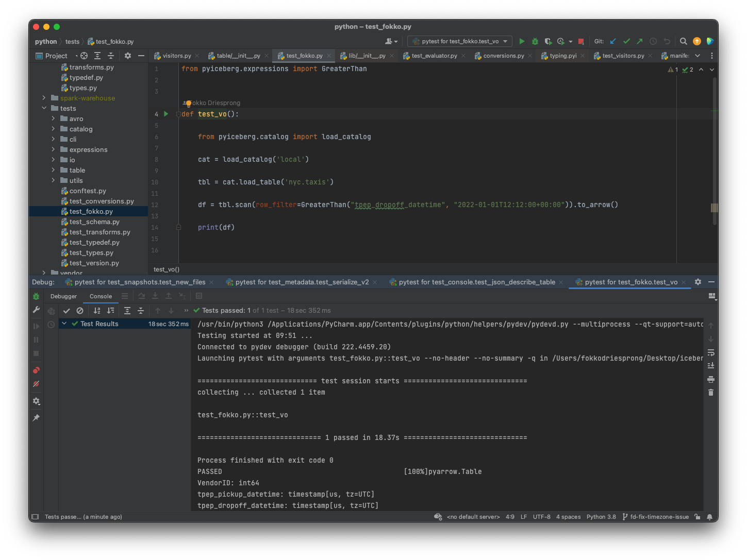The image size is (747, 560).
Task: Start debugging with the green bug icon in the toolbar
Action: coord(535,41)
